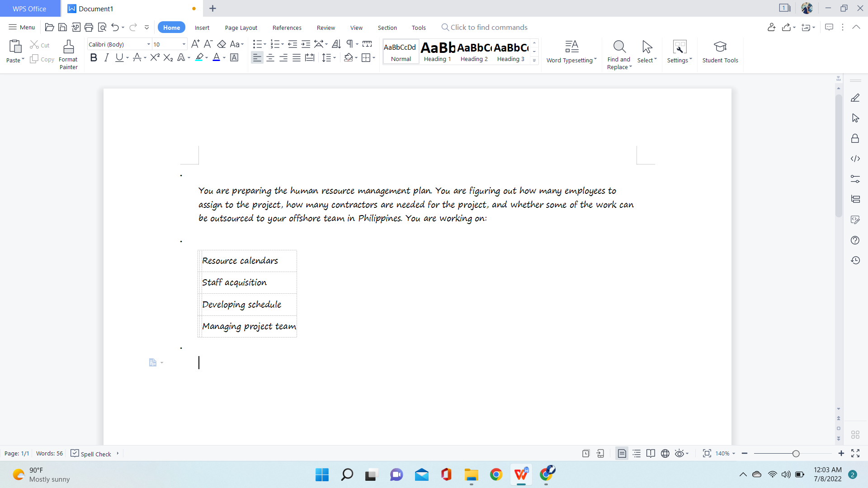868x488 pixels.
Task: Open the line spacing dropdown
Action: [329, 57]
